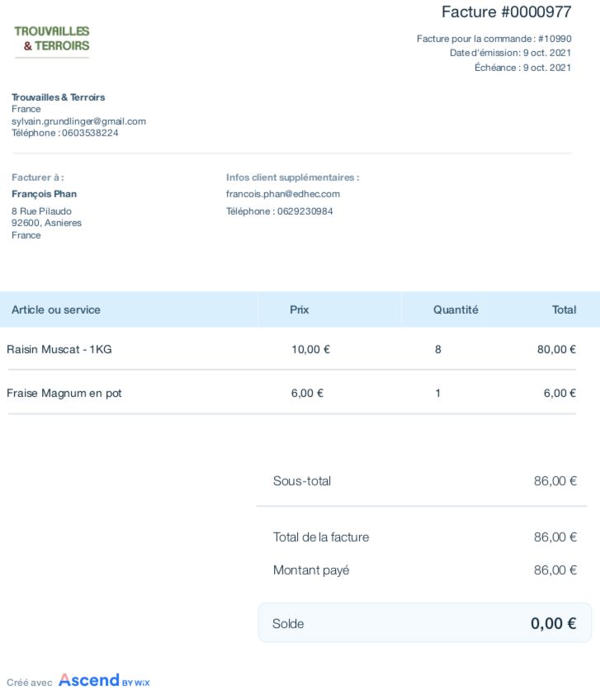
Task: Click the Sous-total amount line
Action: (424, 480)
